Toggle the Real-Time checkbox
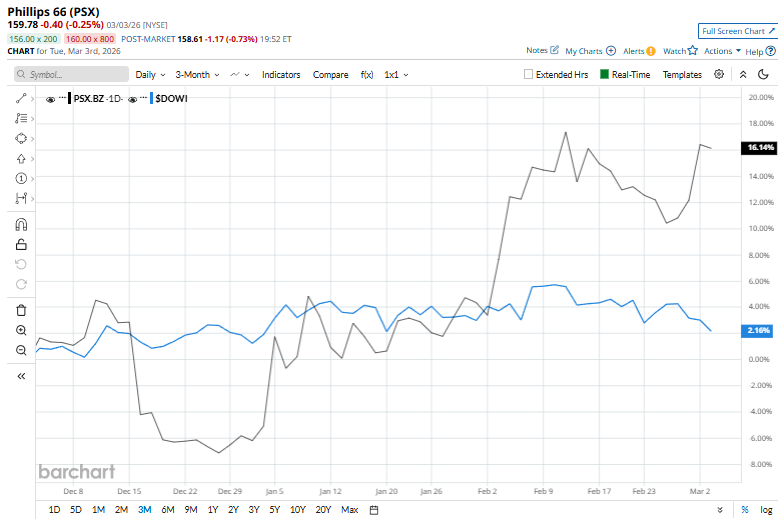 604,74
